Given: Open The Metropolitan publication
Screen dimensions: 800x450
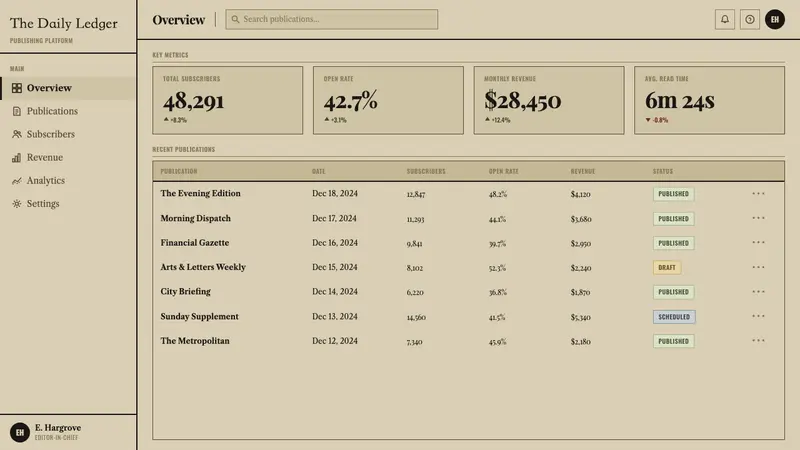Looking at the screenshot, I should click(195, 341).
